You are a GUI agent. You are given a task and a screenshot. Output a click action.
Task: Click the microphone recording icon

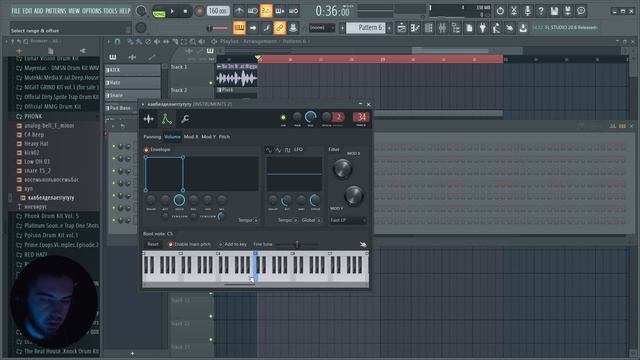click(x=527, y=11)
